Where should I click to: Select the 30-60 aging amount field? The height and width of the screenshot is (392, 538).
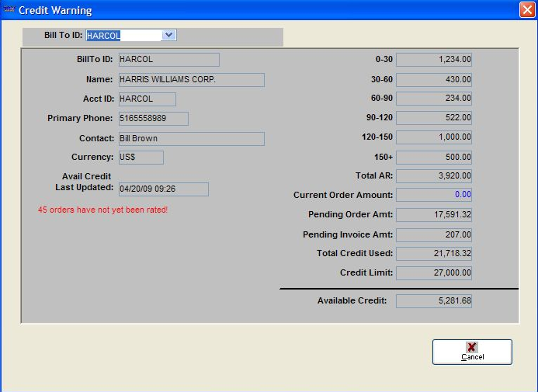tap(433, 79)
